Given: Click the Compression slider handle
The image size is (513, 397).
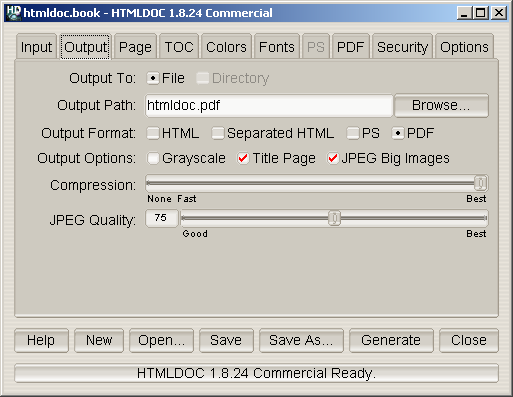Looking at the screenshot, I should [481, 183].
